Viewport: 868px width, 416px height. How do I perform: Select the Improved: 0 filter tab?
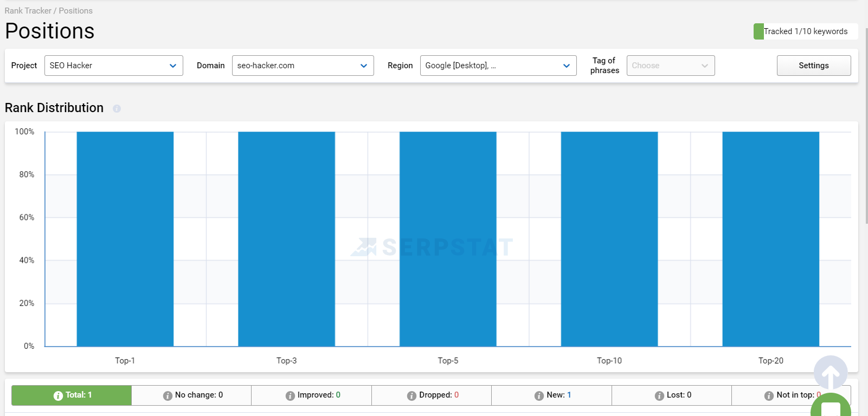(x=312, y=395)
